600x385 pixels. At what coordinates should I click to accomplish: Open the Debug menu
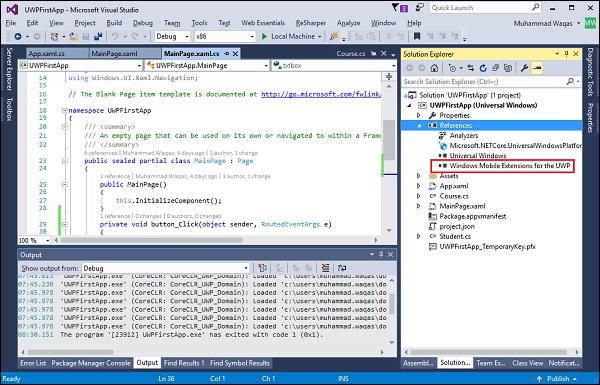(143, 23)
